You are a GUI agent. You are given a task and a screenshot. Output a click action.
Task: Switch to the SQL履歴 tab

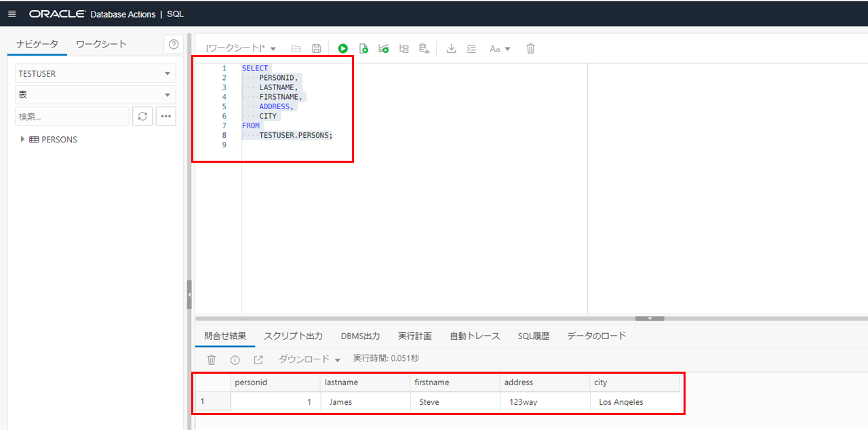533,336
